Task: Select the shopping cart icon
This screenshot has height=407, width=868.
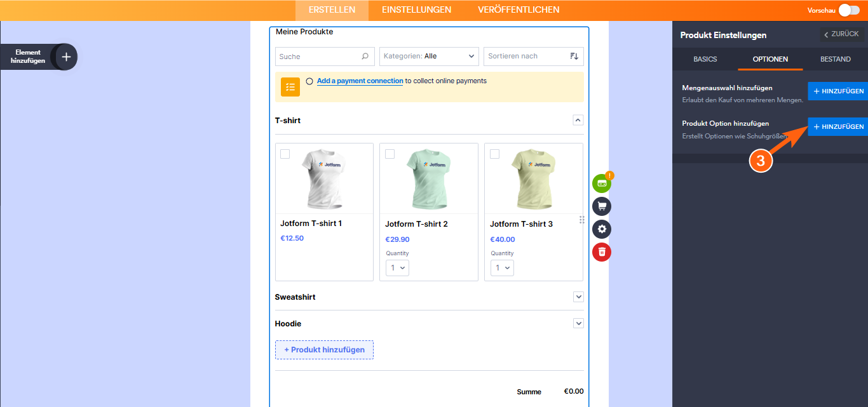Action: (x=601, y=206)
